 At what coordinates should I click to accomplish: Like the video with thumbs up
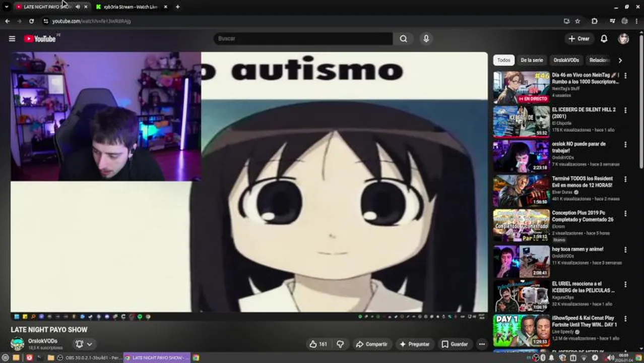(318, 344)
